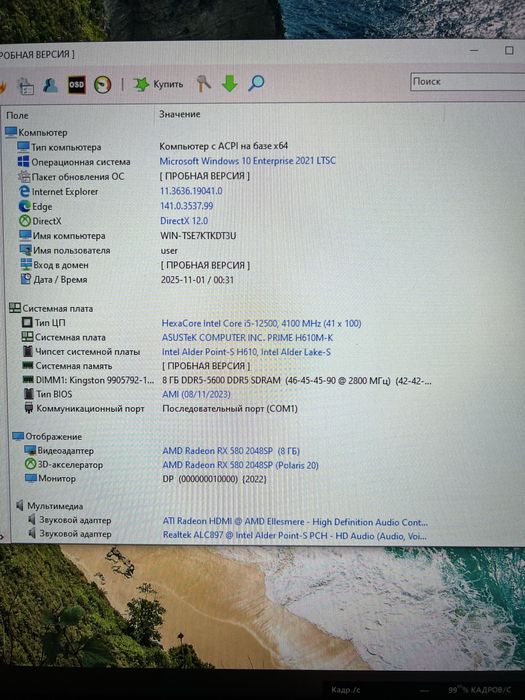Screen dimensions: 525x700
Task: Click the Тип ЦП processor icon
Action: coord(27,322)
